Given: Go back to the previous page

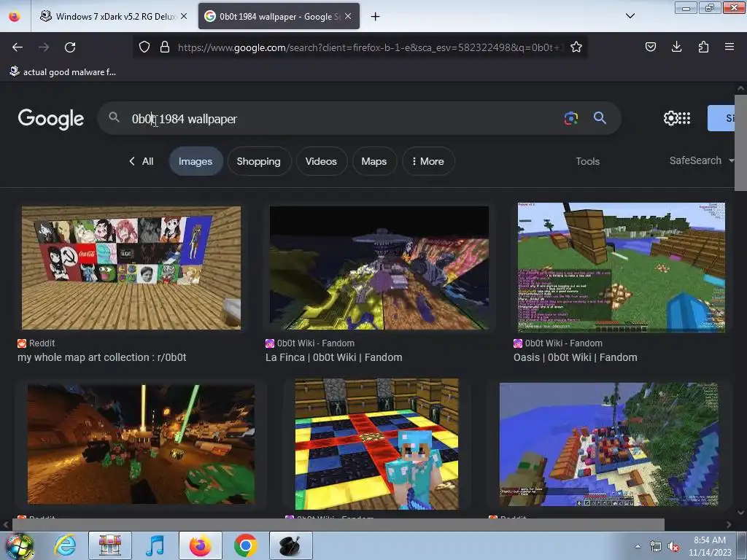Looking at the screenshot, I should pyautogui.click(x=18, y=47).
